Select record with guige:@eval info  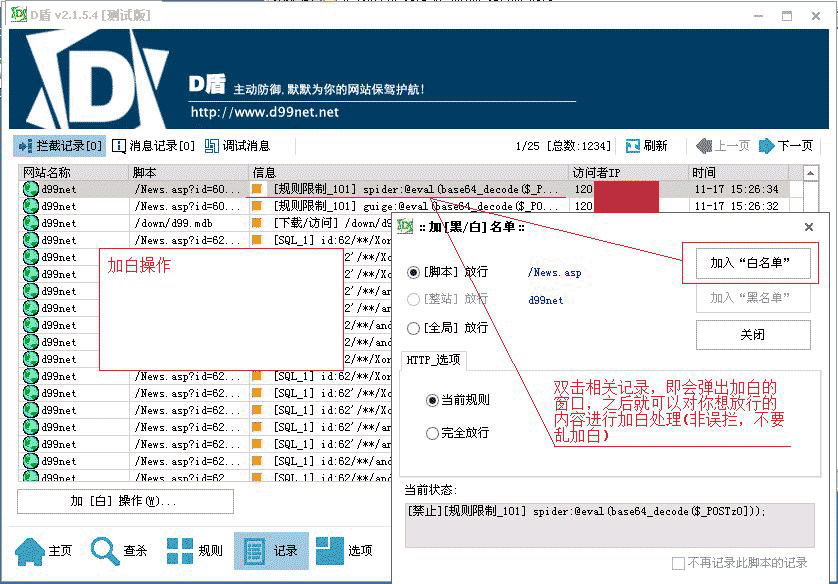(x=406, y=206)
